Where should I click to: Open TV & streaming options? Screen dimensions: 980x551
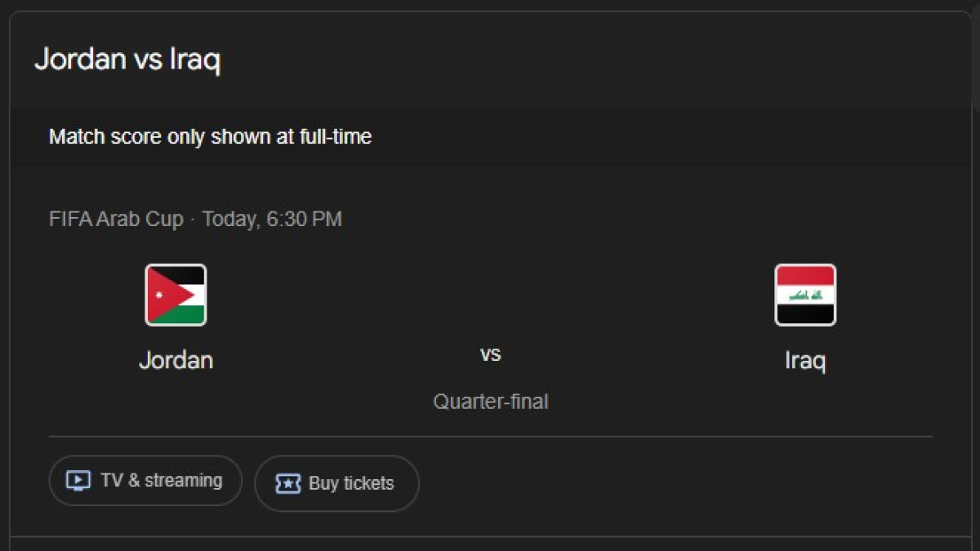pyautogui.click(x=145, y=481)
